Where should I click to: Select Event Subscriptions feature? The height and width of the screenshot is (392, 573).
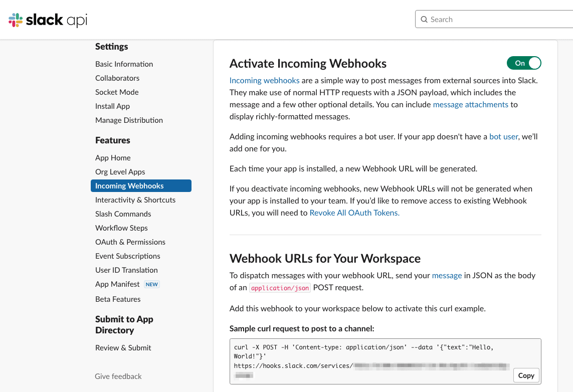point(127,256)
